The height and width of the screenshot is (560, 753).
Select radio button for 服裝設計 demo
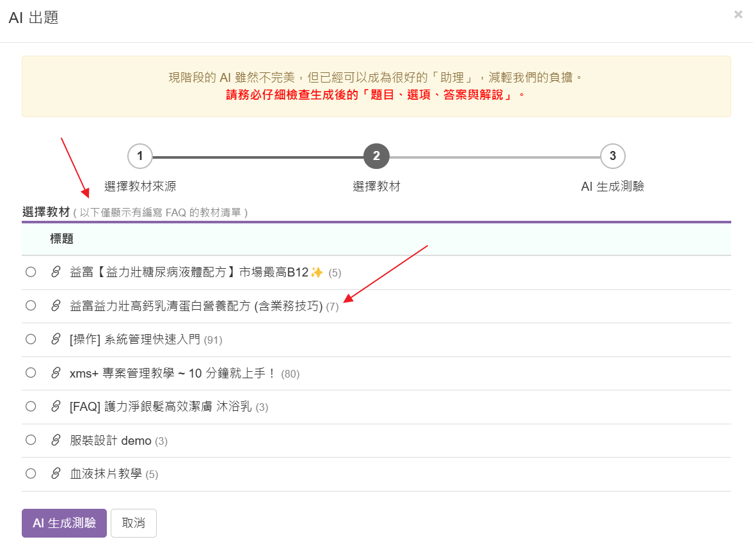click(x=31, y=440)
